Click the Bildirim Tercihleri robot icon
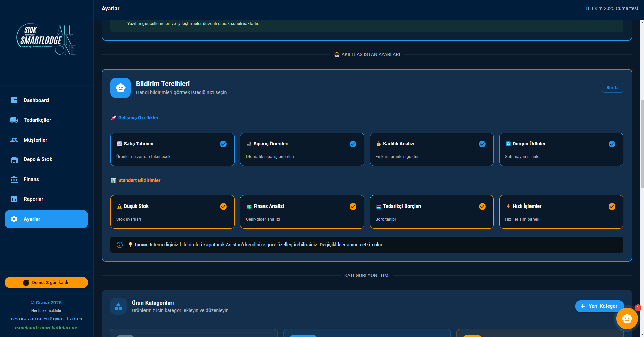 point(121,88)
